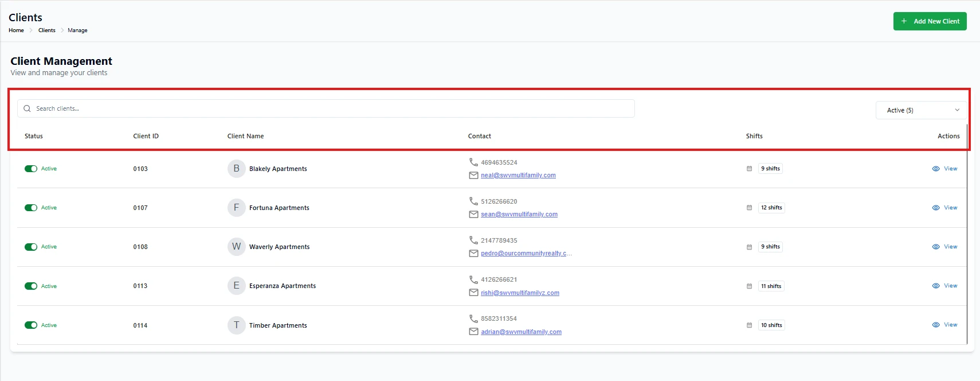980x381 pixels.
Task: Go to Home in the breadcrumb
Action: click(x=16, y=30)
